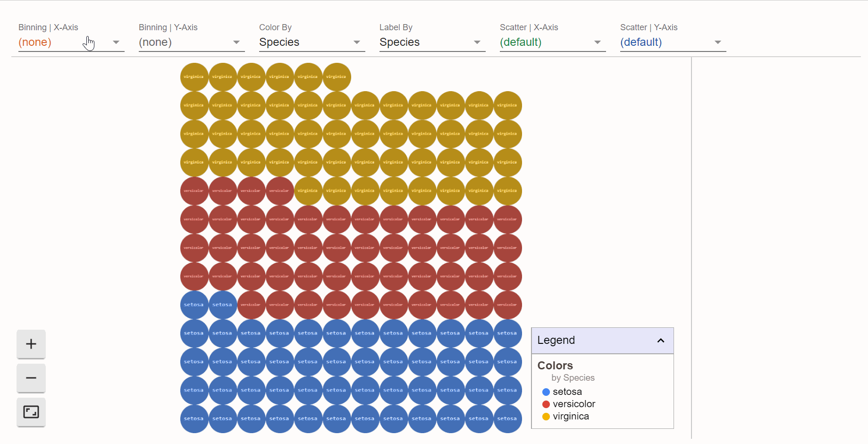Zoom in with the plus button

[x=31, y=344]
